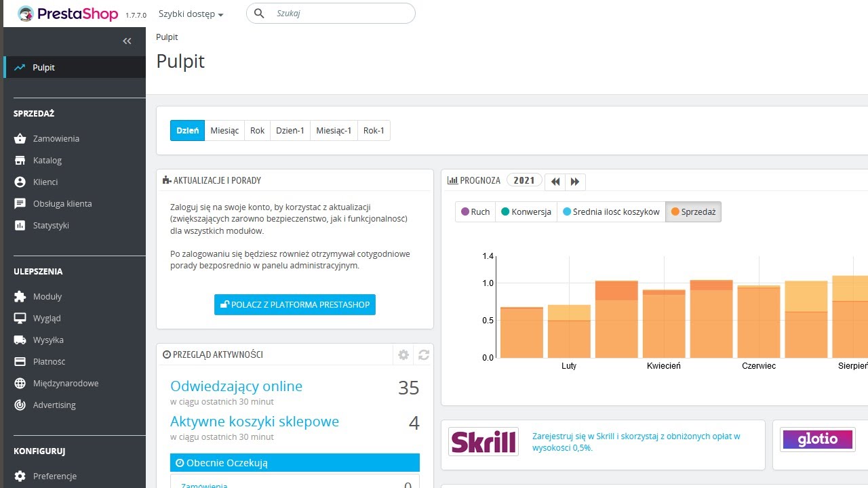Toggle Konwersja series in forecast chart
The image size is (868, 488).
coord(526,211)
